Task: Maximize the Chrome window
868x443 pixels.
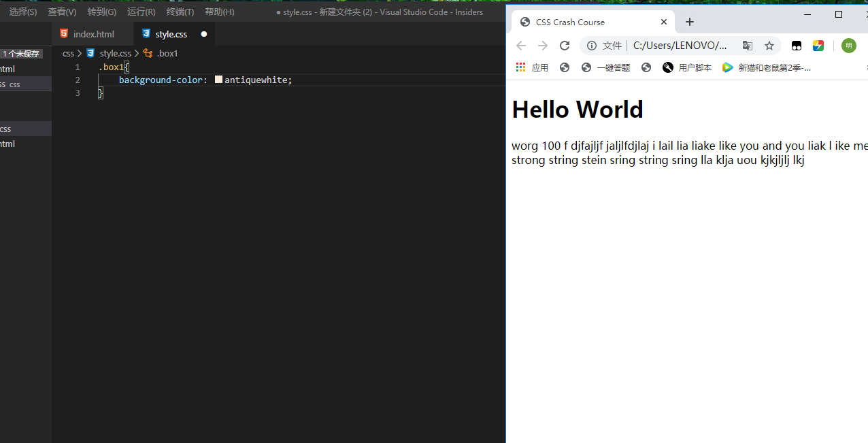Action: pyautogui.click(x=839, y=14)
